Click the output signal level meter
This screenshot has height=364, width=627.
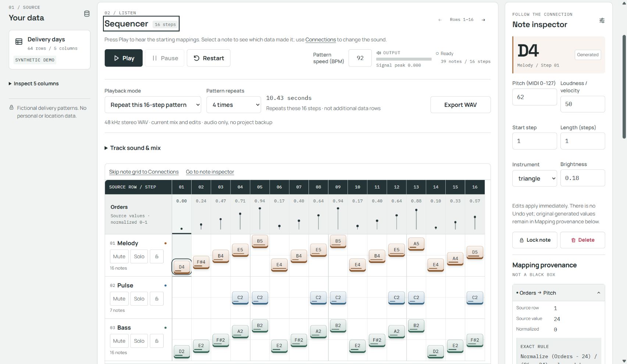(x=404, y=59)
